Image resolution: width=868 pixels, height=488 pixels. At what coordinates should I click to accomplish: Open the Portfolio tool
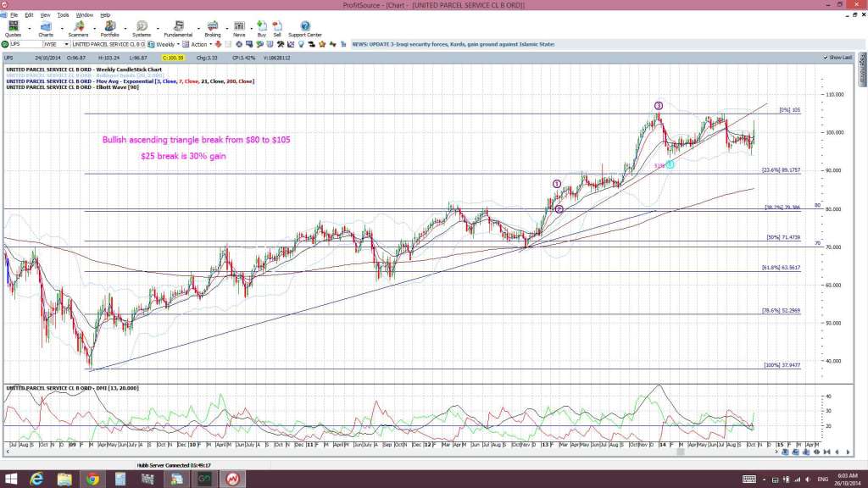pos(109,29)
